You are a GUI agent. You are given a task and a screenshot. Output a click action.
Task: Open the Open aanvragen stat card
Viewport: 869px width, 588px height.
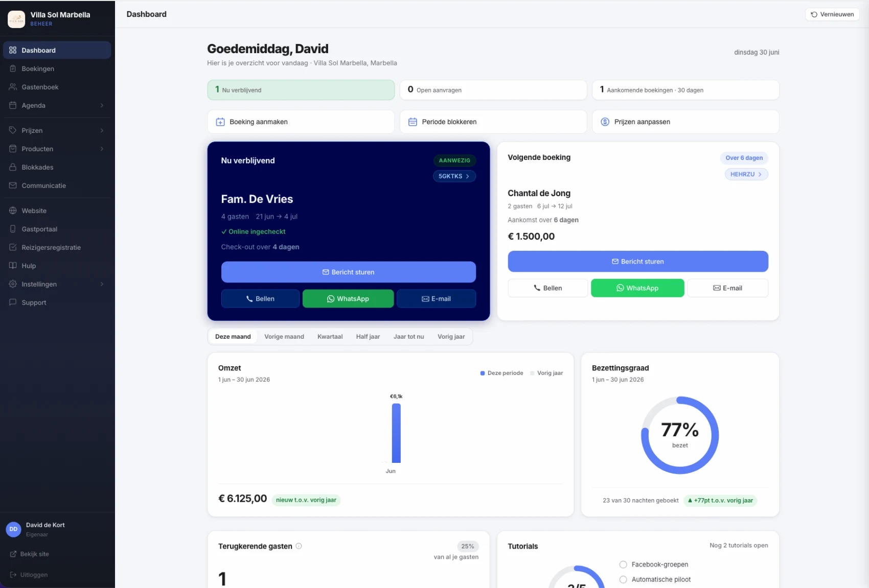tap(493, 90)
